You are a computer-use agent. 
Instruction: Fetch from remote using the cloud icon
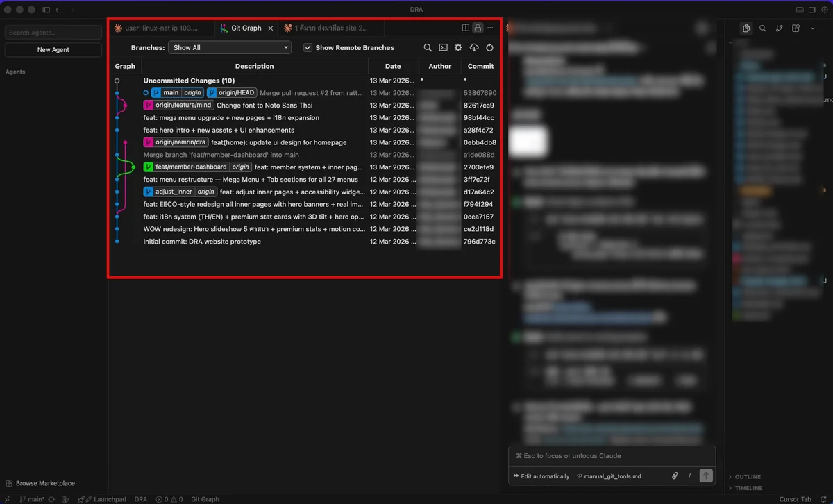pos(473,47)
